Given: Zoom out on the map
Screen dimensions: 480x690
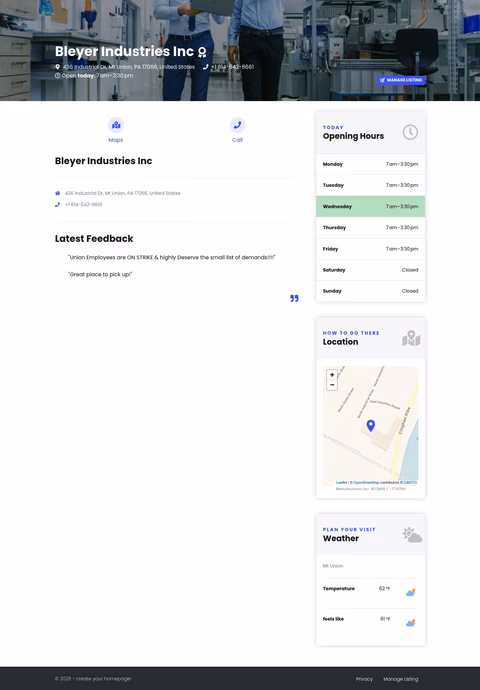Looking at the screenshot, I should coord(332,385).
